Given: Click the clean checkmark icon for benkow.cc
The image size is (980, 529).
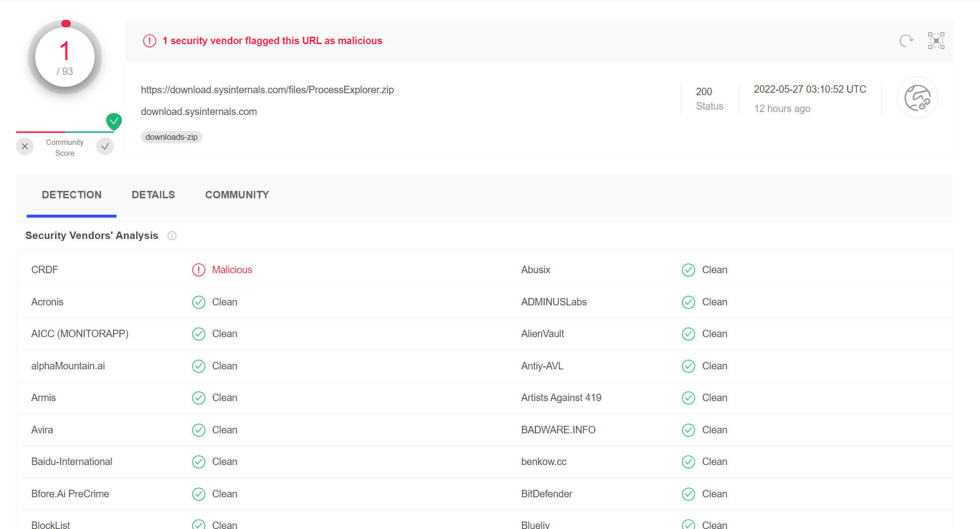Looking at the screenshot, I should click(x=689, y=462).
